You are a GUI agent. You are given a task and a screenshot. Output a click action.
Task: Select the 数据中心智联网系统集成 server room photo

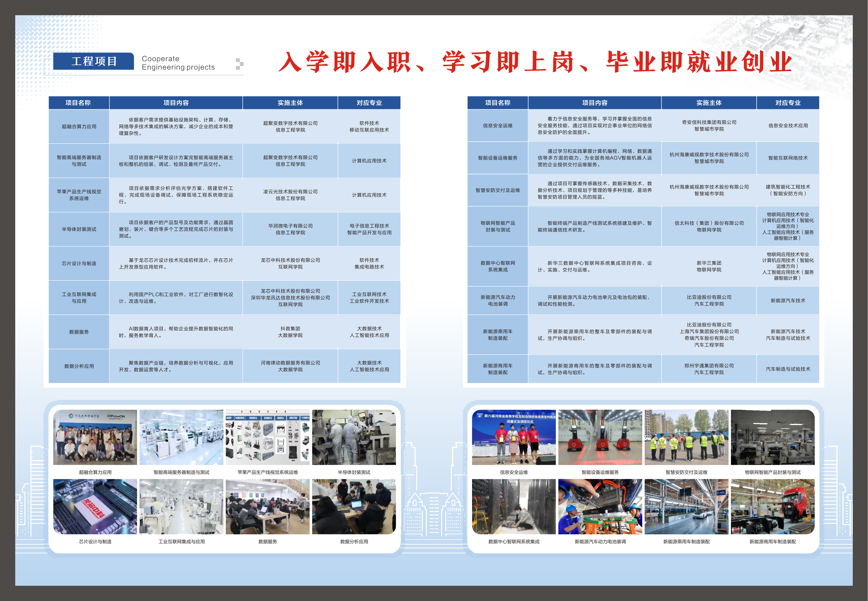[x=513, y=507]
